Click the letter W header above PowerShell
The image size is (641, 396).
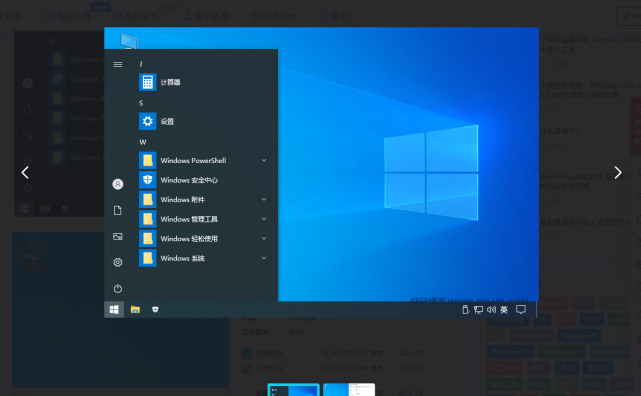[x=143, y=142]
